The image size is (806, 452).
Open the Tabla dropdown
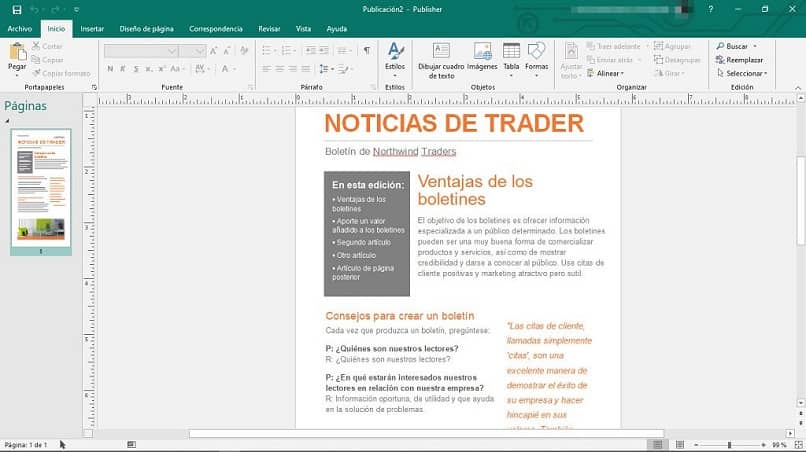tap(511, 60)
